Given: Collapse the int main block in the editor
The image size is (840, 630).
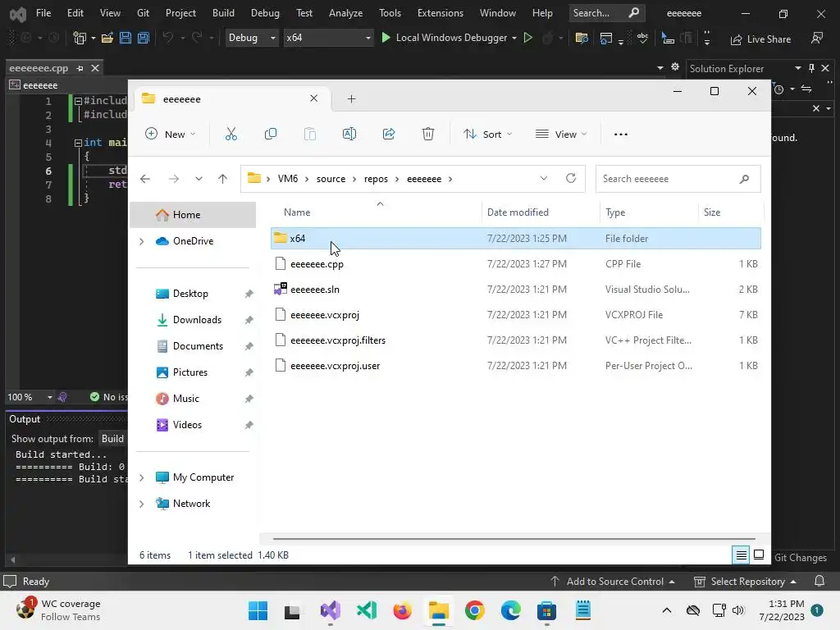Looking at the screenshot, I should click(x=78, y=143).
